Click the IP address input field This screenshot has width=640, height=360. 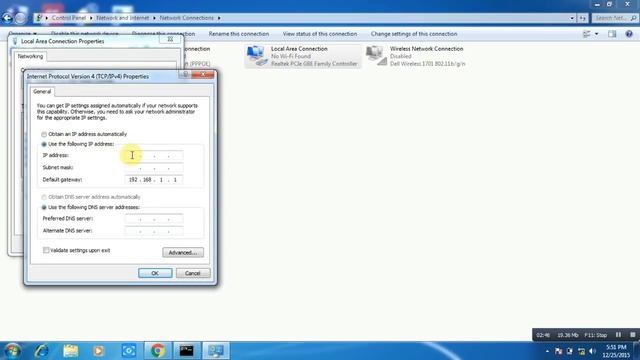tap(154, 156)
